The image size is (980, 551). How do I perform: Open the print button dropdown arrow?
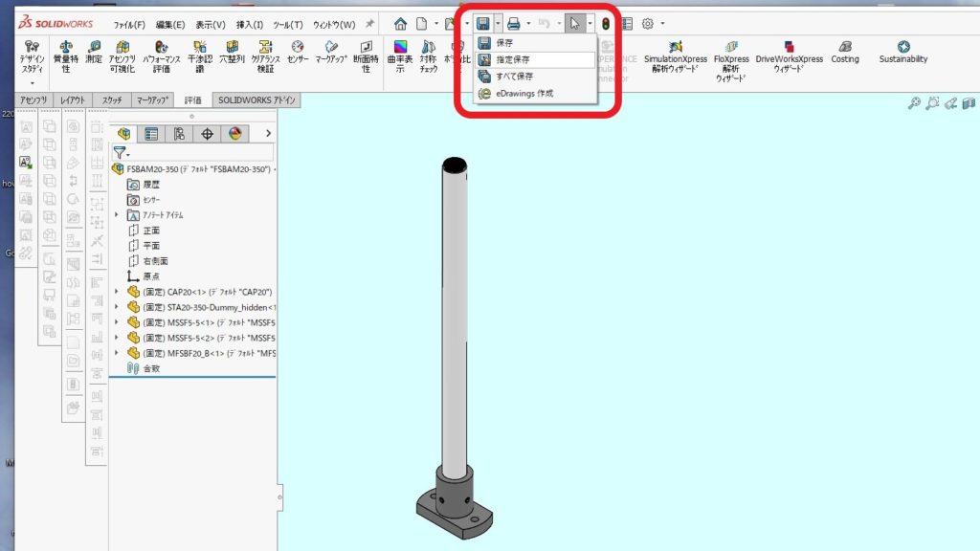click(x=528, y=24)
